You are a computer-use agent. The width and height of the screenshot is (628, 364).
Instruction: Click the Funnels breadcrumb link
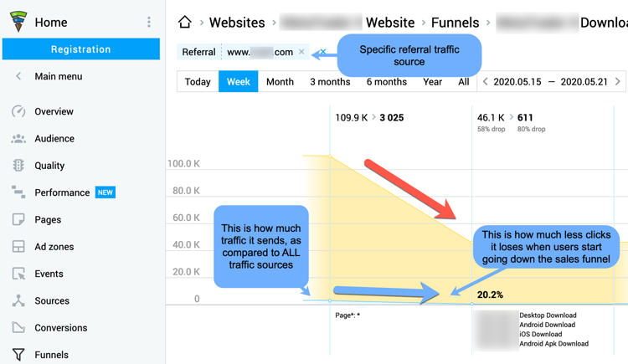[x=455, y=23]
